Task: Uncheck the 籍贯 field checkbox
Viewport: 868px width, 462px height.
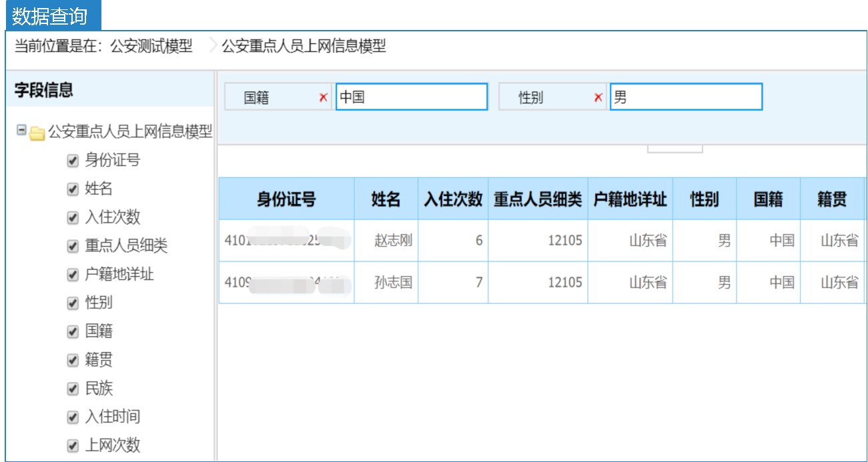Action: (x=73, y=361)
